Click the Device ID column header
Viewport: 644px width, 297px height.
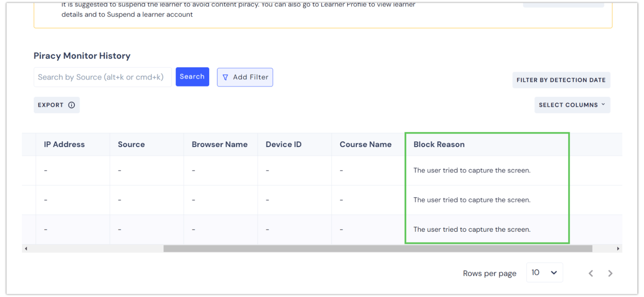pos(283,144)
